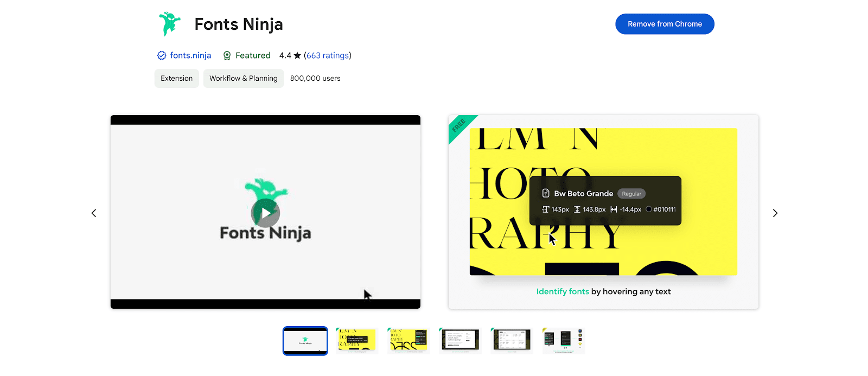Click the 4.4 star rating
The height and width of the screenshot is (376, 868).
tap(290, 55)
